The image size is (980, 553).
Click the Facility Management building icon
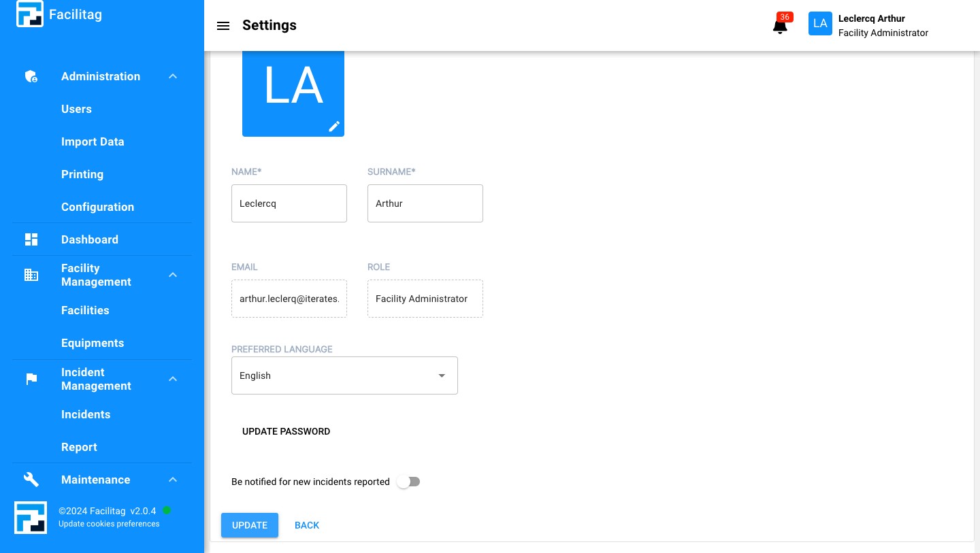tap(31, 275)
